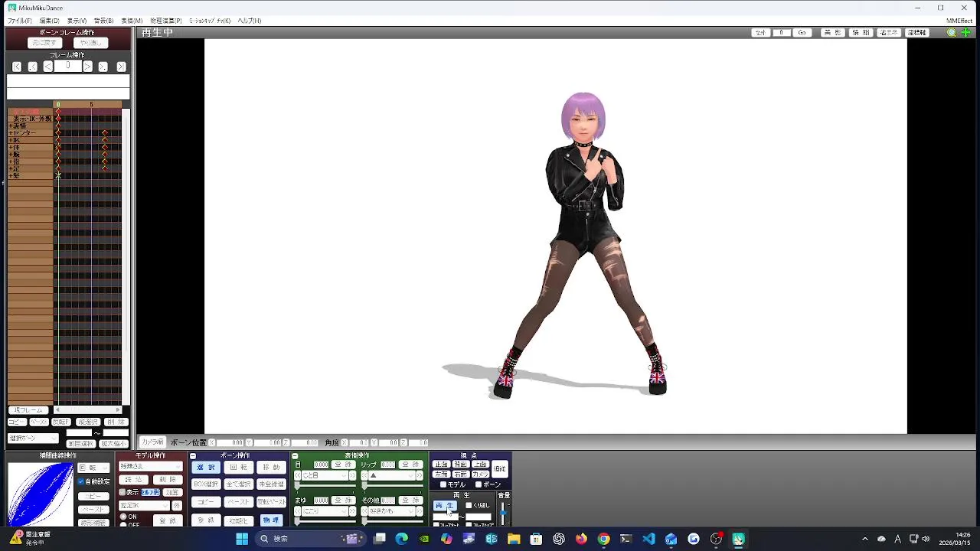This screenshot has width=980, height=551.
Task: Open the eye morph dropdown
Action: [x=325, y=475]
